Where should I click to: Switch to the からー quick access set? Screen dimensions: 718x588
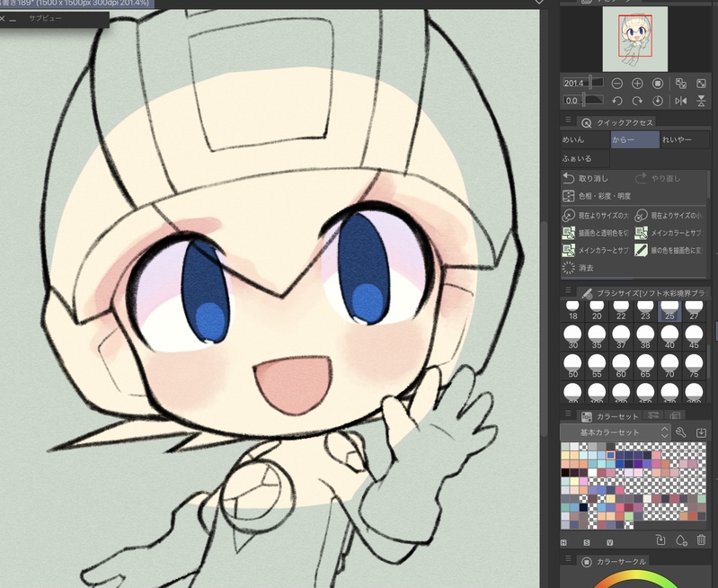(635, 139)
